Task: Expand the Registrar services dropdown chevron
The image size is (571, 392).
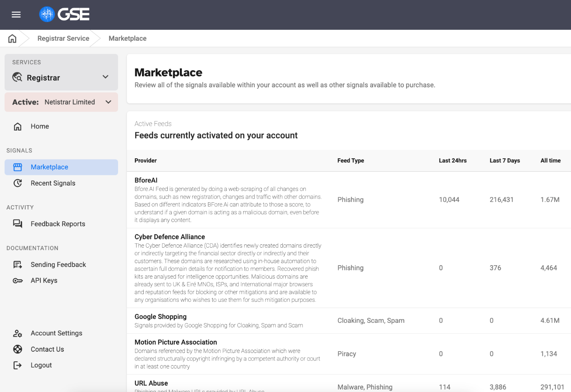Action: click(105, 77)
